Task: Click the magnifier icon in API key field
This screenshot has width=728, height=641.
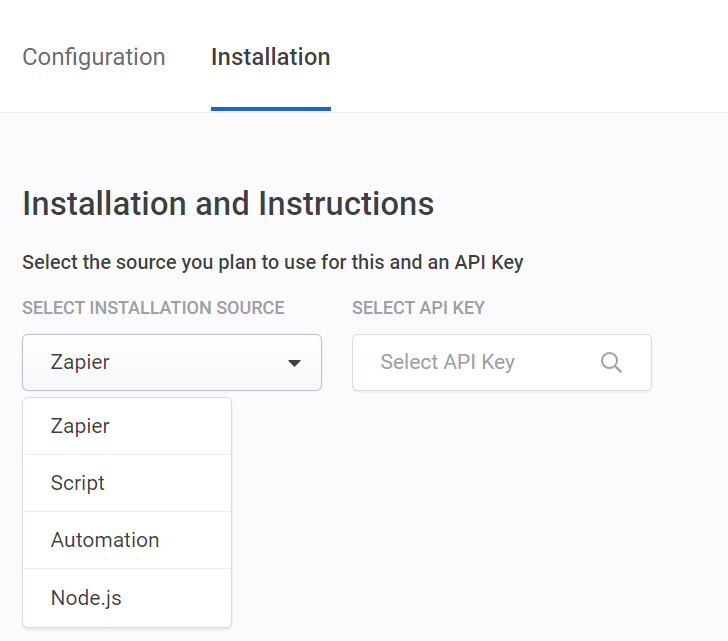Action: pyautogui.click(x=611, y=362)
